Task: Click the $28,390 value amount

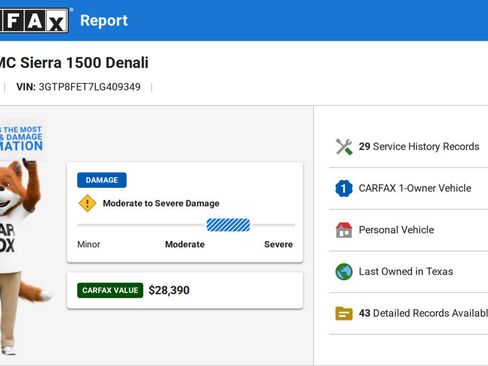Action: click(x=169, y=290)
